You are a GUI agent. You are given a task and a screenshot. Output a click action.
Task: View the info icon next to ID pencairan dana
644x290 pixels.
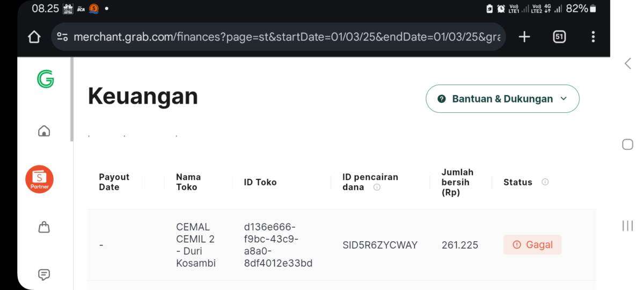coord(377,187)
